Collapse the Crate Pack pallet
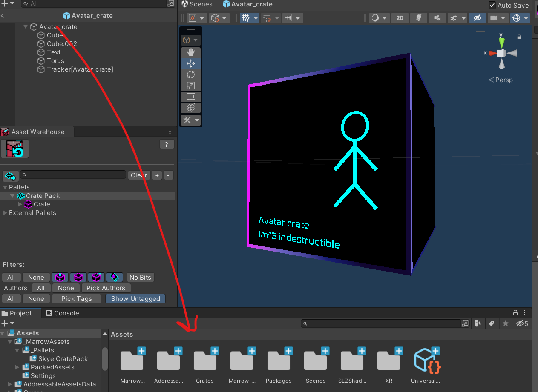 pos(13,196)
